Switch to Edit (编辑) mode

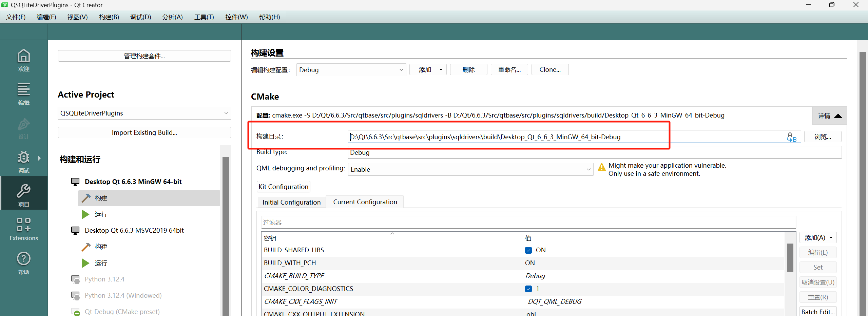[x=24, y=94]
